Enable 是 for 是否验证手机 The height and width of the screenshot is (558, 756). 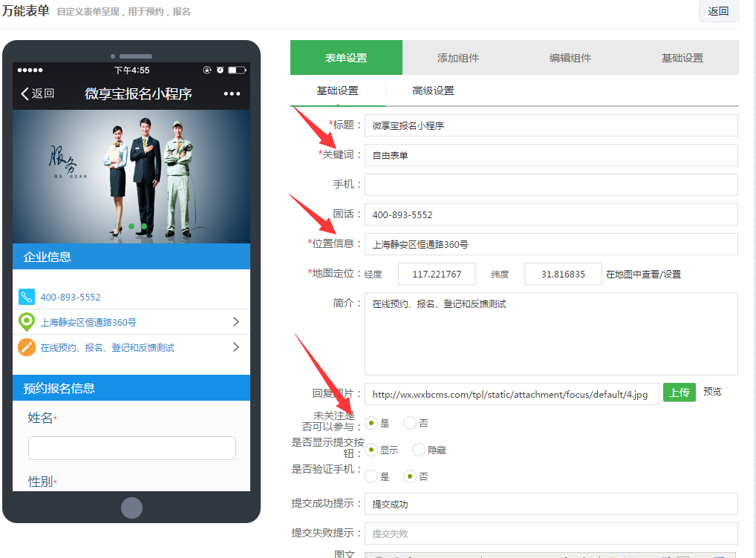click(371, 476)
